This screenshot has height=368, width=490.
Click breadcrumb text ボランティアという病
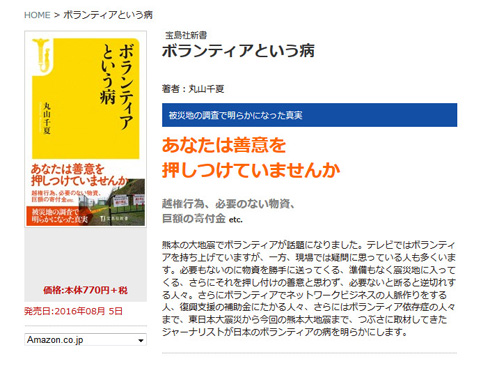point(108,15)
